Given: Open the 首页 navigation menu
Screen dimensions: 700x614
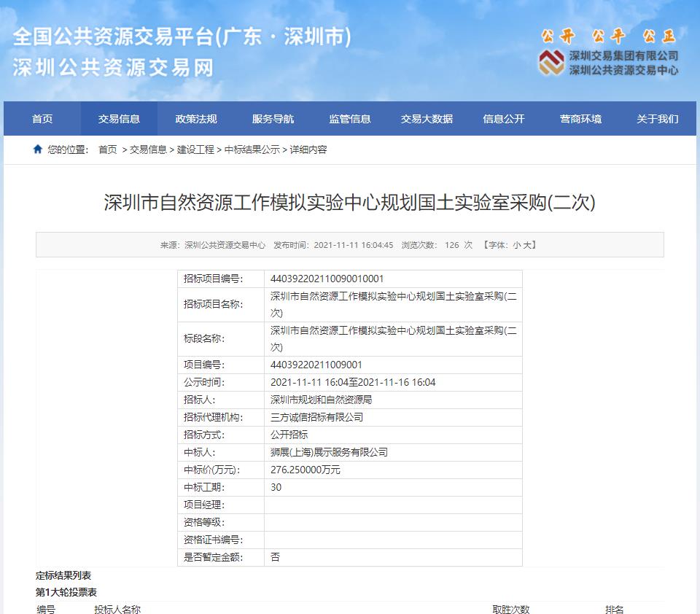Looking at the screenshot, I should pos(42,119).
